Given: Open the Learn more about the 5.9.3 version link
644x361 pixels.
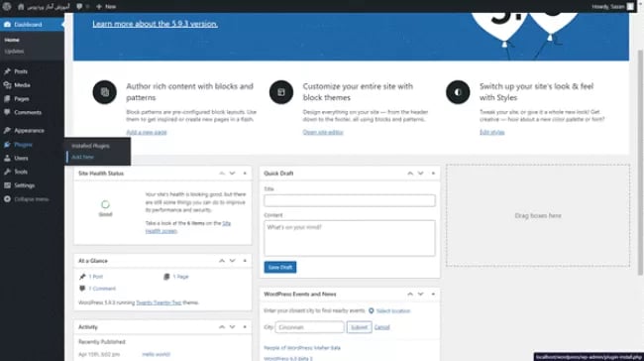Looking at the screenshot, I should [155, 24].
